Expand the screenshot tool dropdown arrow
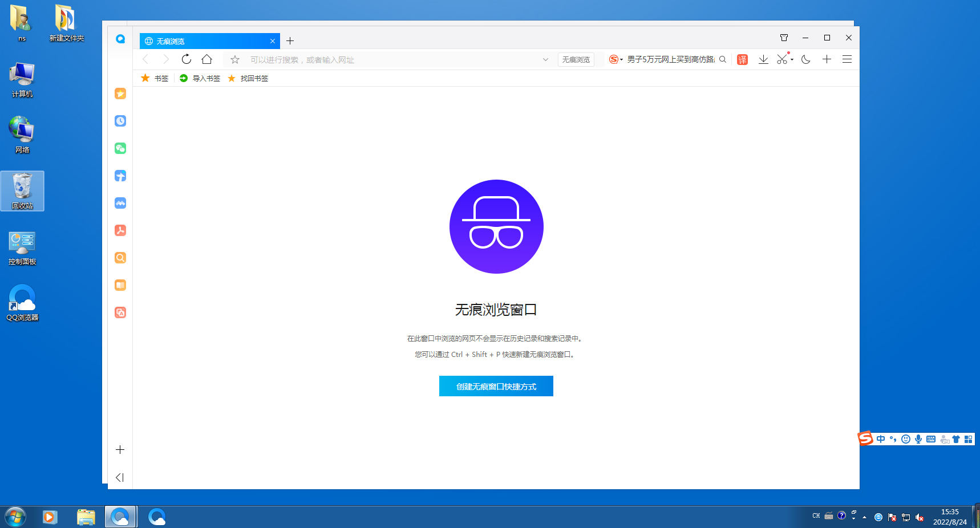The image size is (980, 528). point(792,60)
